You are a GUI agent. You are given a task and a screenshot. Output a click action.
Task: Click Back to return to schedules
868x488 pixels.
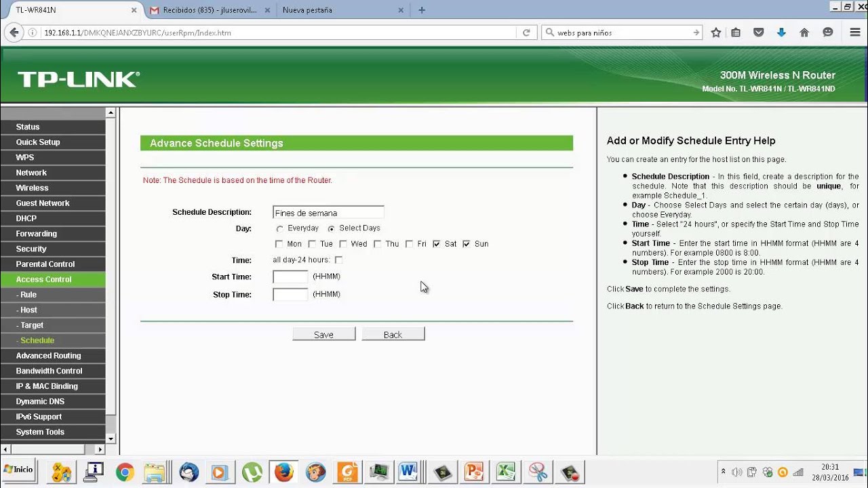pyautogui.click(x=393, y=334)
